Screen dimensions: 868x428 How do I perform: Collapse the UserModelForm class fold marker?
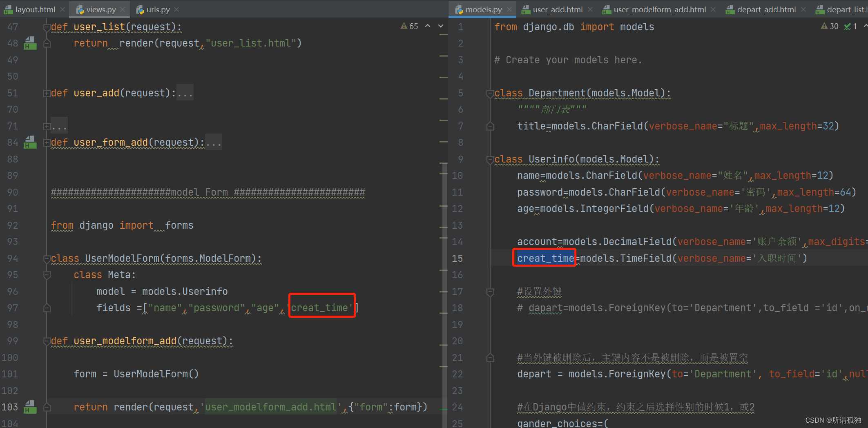point(47,259)
